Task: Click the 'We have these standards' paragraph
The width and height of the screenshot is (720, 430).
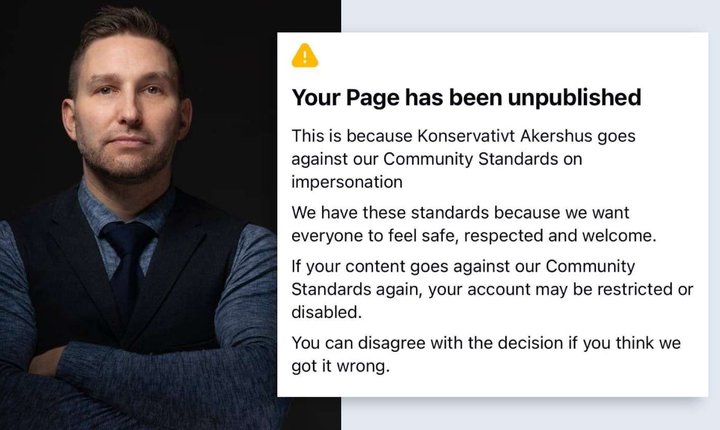Action: [474, 224]
